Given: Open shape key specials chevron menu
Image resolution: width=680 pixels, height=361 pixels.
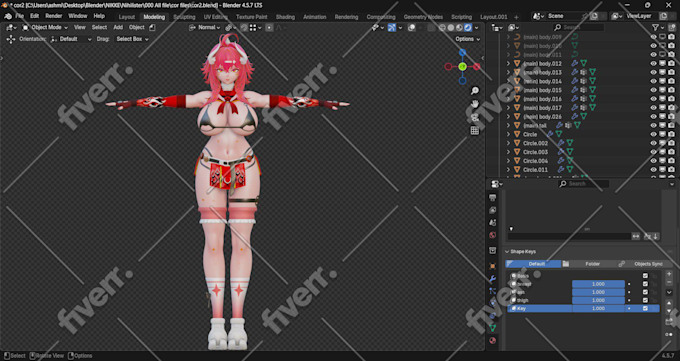Looking at the screenshot, I should (x=669, y=292).
